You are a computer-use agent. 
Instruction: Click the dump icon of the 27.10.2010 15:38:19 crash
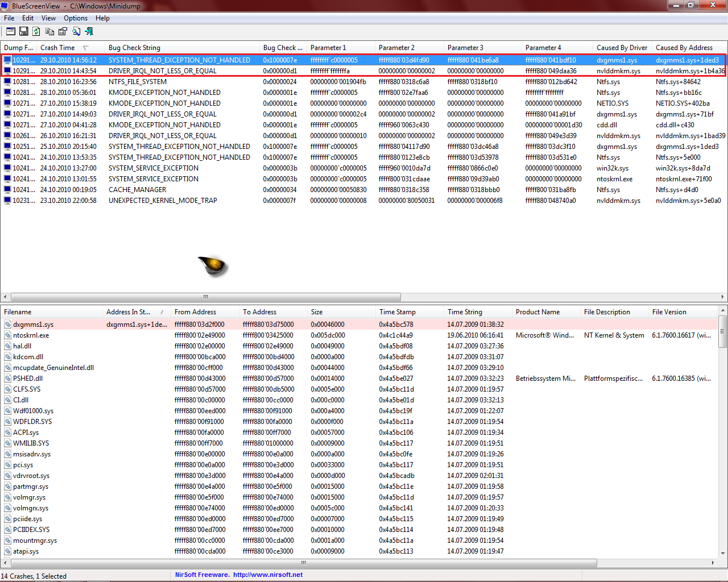(7, 103)
